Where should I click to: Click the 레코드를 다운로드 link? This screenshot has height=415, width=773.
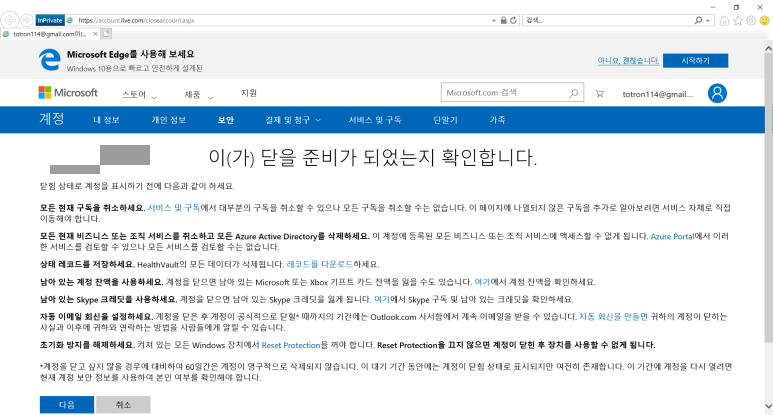pos(319,264)
